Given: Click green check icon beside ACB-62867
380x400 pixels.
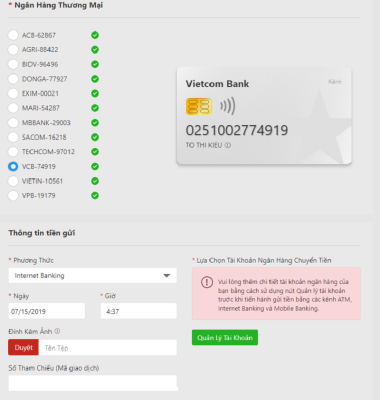Looking at the screenshot, I should point(95,35).
